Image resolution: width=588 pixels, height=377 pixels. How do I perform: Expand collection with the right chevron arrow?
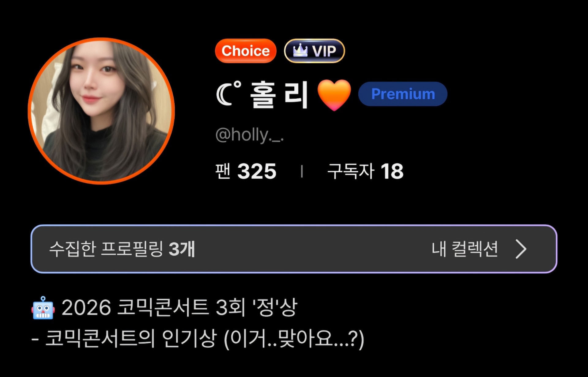coord(521,249)
